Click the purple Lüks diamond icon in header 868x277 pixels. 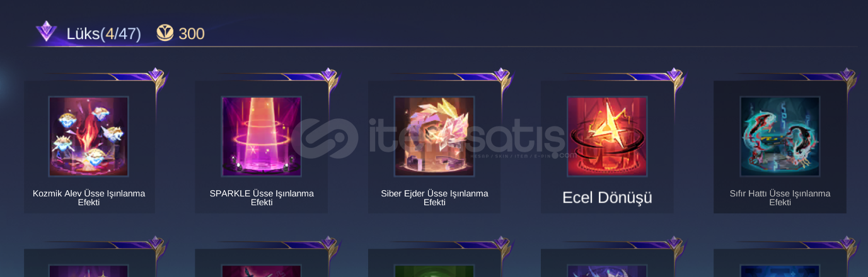[46, 31]
